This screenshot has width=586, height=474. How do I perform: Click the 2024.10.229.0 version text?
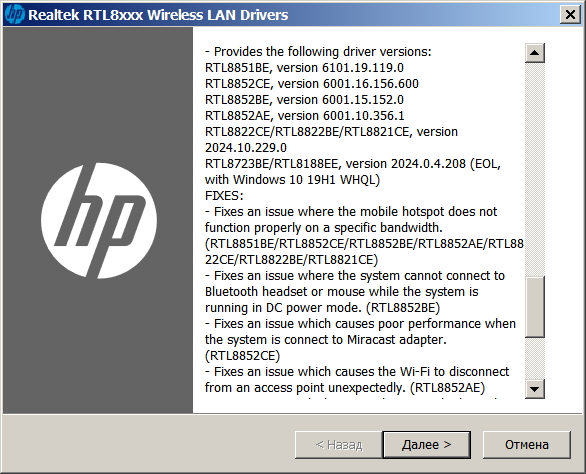246,148
